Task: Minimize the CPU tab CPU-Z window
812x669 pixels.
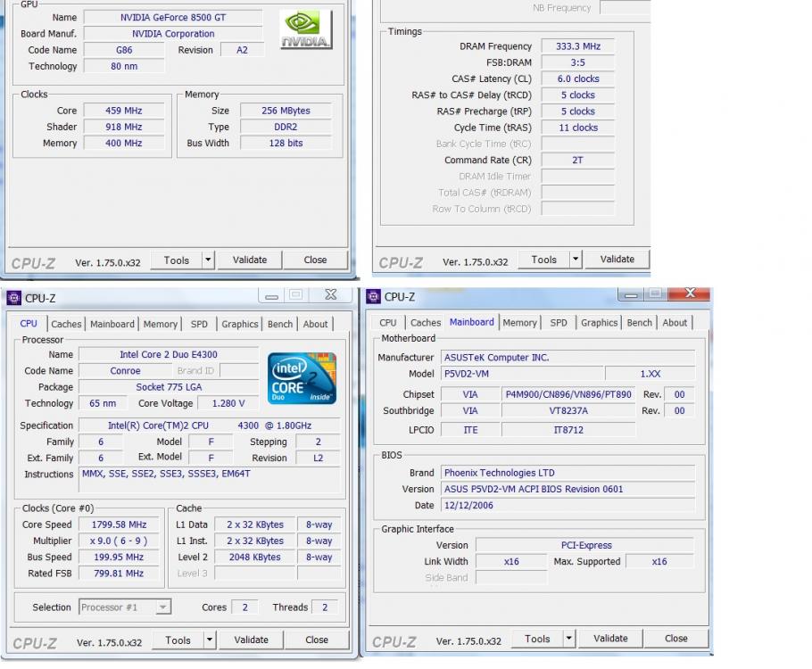Action: coord(272,295)
